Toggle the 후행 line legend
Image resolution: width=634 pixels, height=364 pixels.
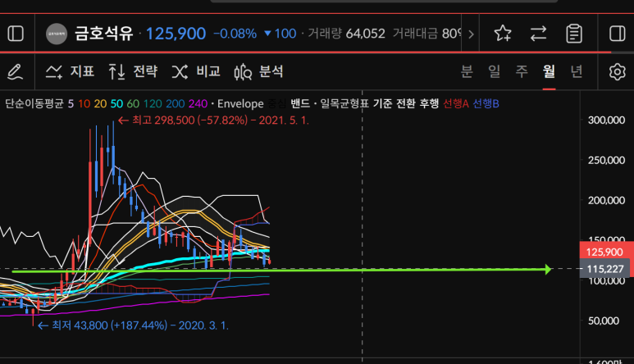pos(429,104)
